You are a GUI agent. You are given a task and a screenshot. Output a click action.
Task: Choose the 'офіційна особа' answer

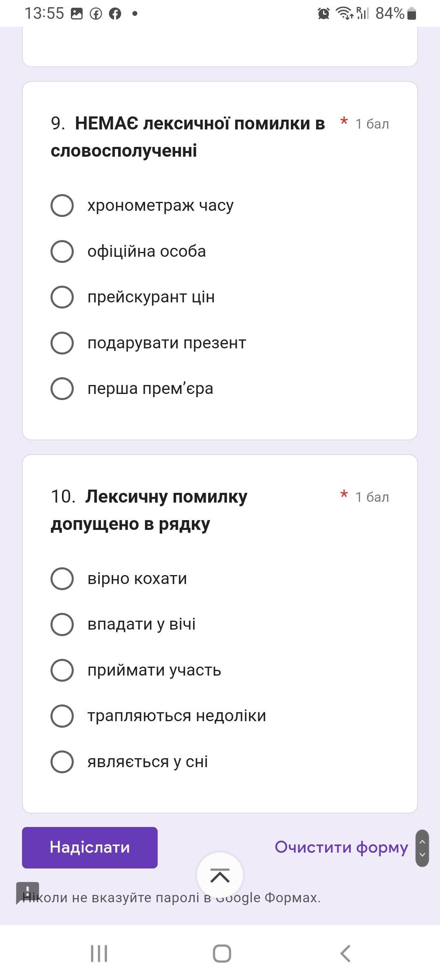(62, 251)
